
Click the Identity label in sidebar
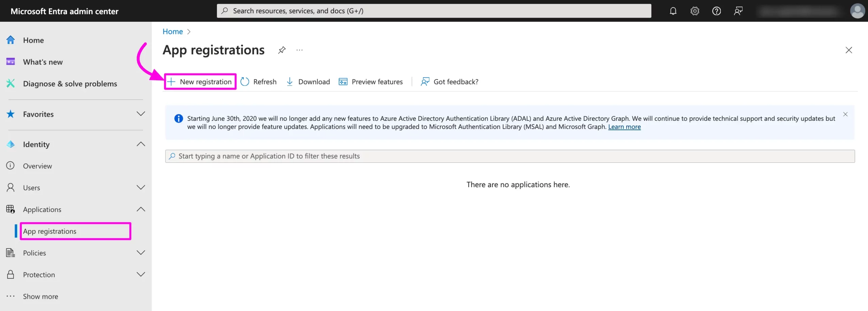click(x=36, y=144)
